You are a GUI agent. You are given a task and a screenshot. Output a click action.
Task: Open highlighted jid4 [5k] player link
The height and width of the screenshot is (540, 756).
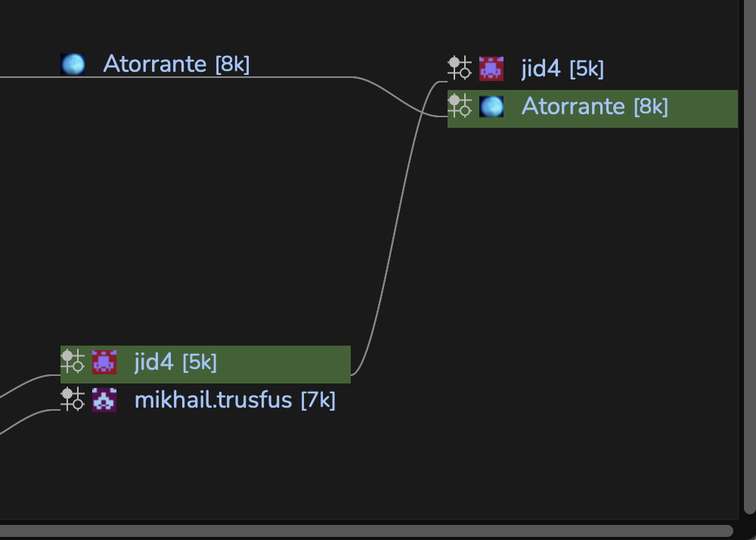pyautogui.click(x=175, y=362)
